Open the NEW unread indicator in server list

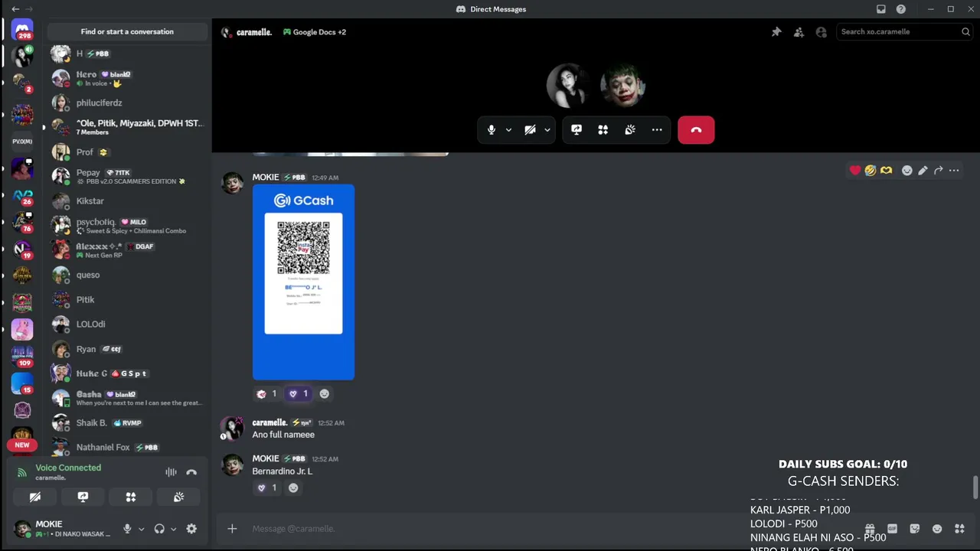(22, 445)
